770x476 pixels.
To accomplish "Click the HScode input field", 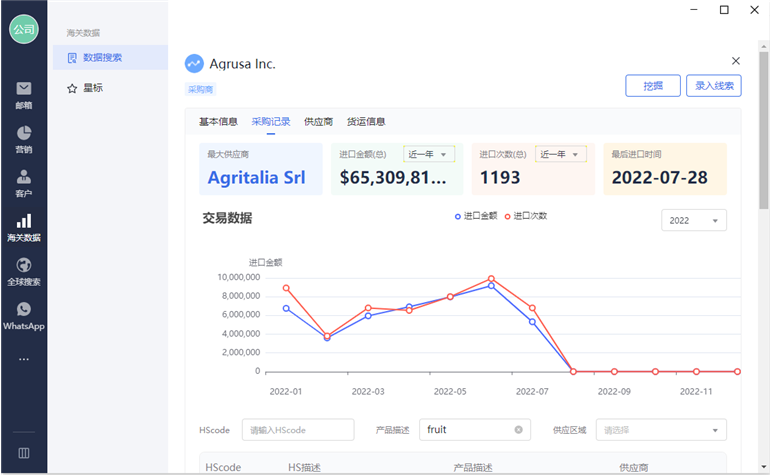I will (298, 430).
